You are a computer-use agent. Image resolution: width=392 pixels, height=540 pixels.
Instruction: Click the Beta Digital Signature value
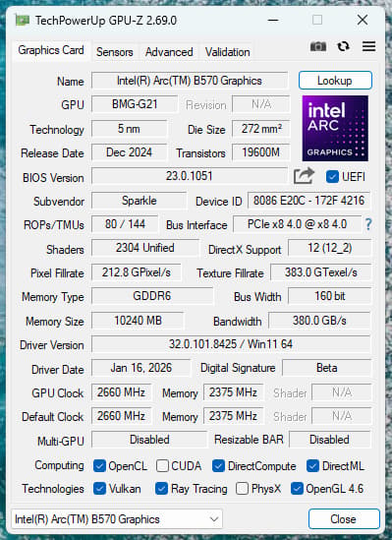(326, 368)
